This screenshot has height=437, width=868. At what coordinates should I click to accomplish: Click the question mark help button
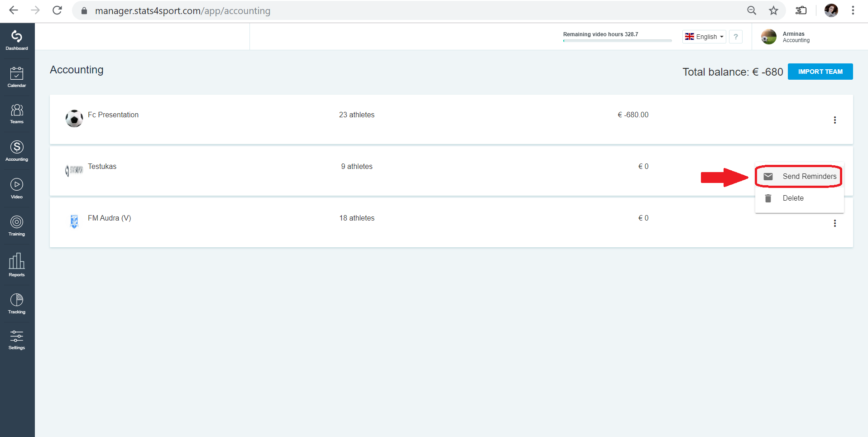tap(736, 37)
